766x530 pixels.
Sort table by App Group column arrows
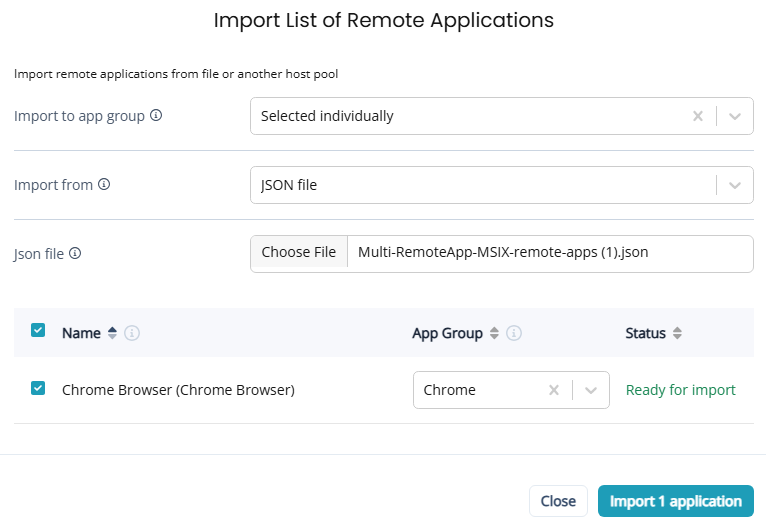[x=494, y=333]
